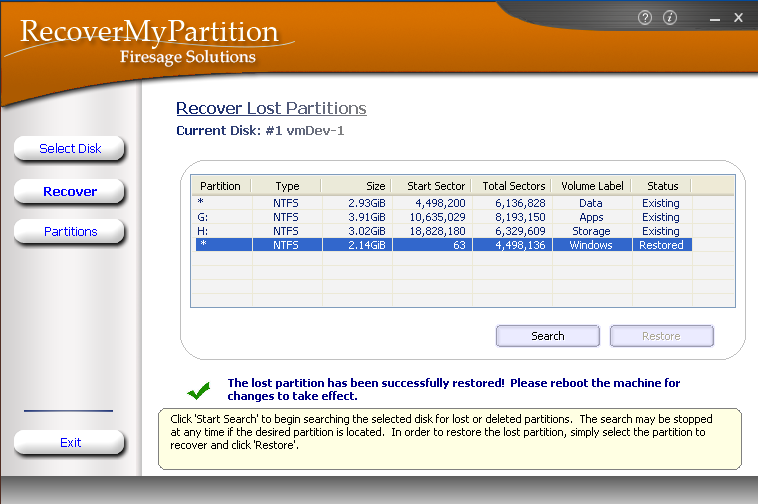The height and width of the screenshot is (504, 758).
Task: Click the greyed-out Restore button
Action: 661,336
